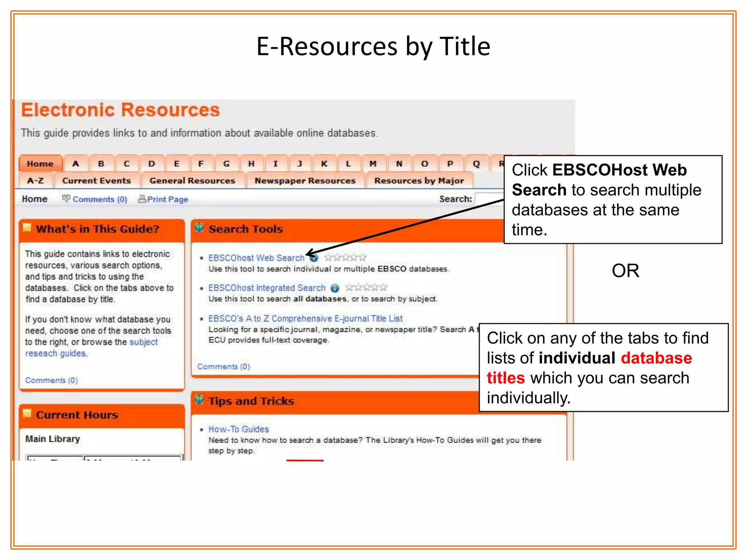Viewport: 747px width, 560px height.
Task: Select the G letter tab
Action: click(226, 164)
